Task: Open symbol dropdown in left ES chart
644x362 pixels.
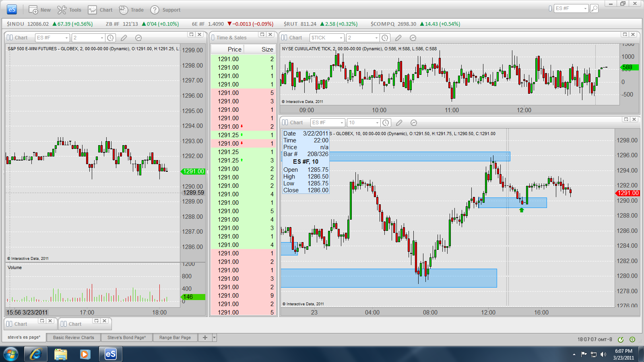Action: click(66, 38)
